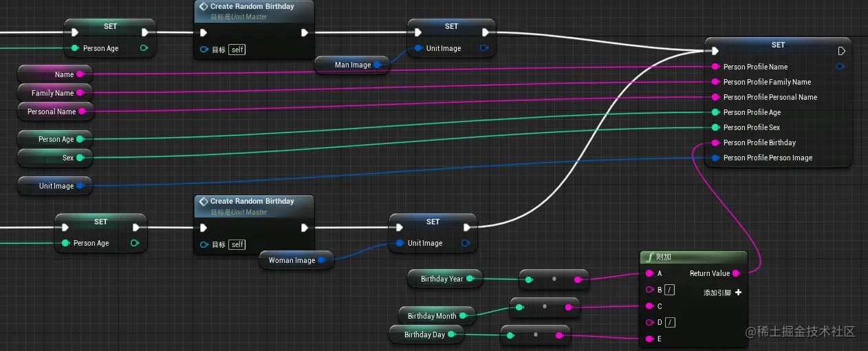Click the Person Profile Birthday input pin
The width and height of the screenshot is (868, 351).
(716, 142)
